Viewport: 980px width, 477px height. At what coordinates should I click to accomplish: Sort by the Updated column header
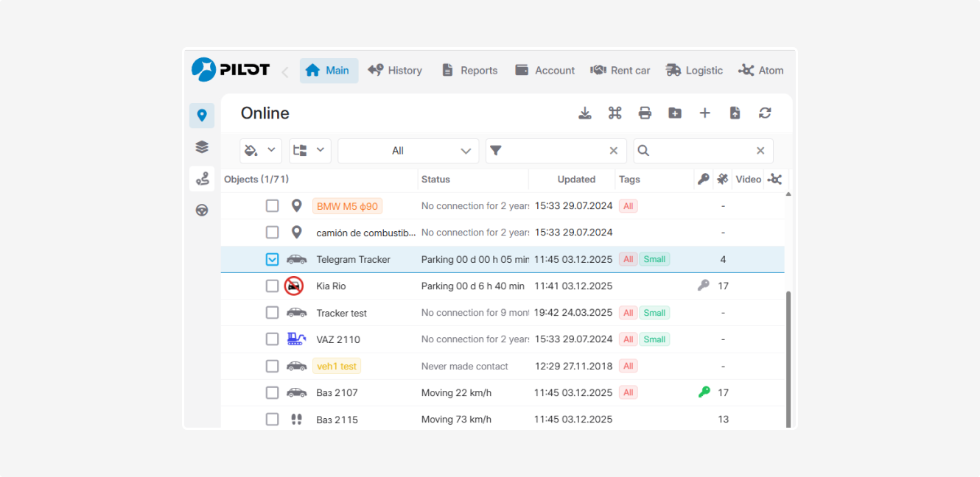tap(576, 180)
